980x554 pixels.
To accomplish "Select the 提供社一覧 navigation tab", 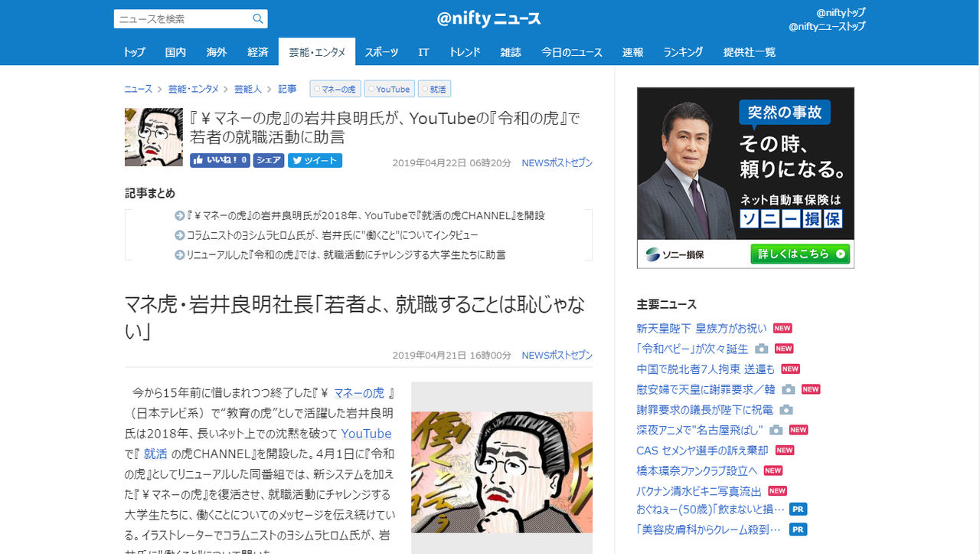I will point(750,52).
